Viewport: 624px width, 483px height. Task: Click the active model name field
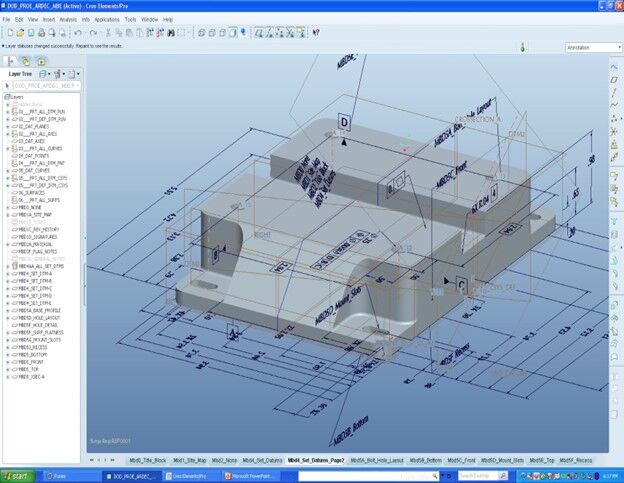pyautogui.click(x=45, y=87)
